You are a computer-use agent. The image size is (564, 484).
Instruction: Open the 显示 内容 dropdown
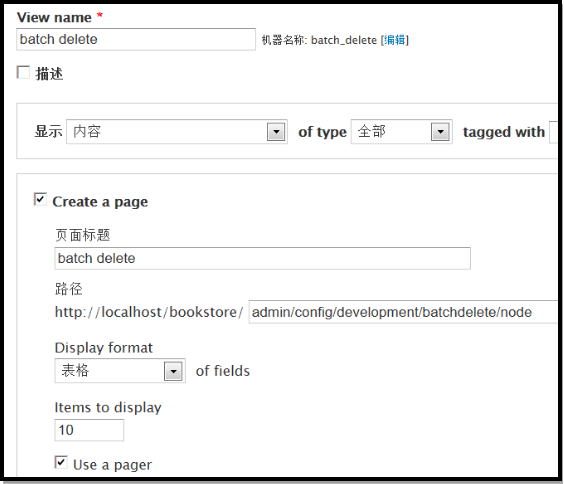(x=177, y=132)
